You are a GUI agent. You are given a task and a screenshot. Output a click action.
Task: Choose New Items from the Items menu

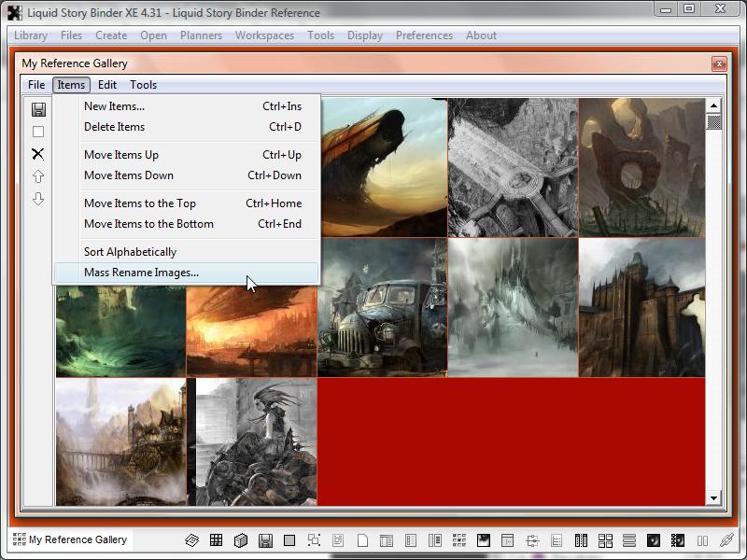114,106
